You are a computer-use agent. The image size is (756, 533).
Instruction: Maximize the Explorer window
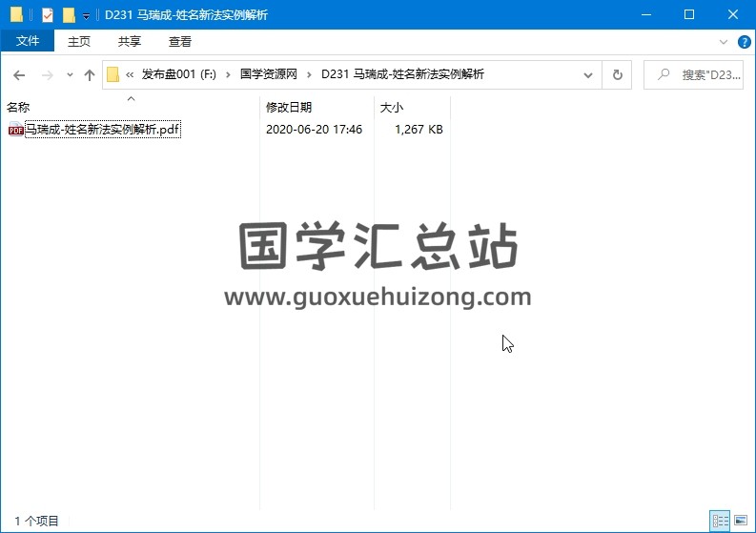(x=689, y=14)
